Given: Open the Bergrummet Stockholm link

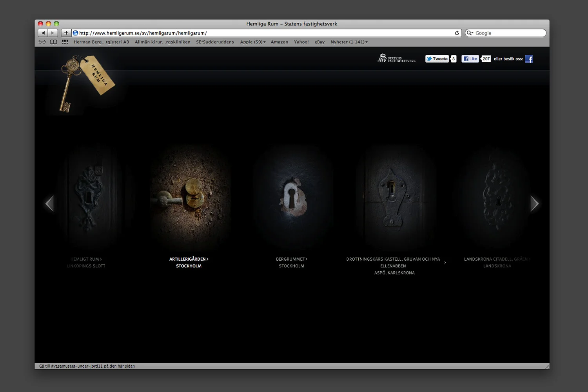Looking at the screenshot, I should click(x=292, y=262).
